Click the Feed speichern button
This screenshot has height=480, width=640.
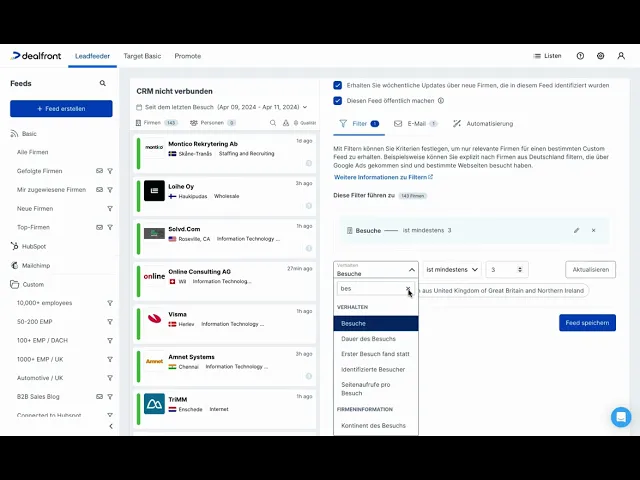tap(587, 323)
